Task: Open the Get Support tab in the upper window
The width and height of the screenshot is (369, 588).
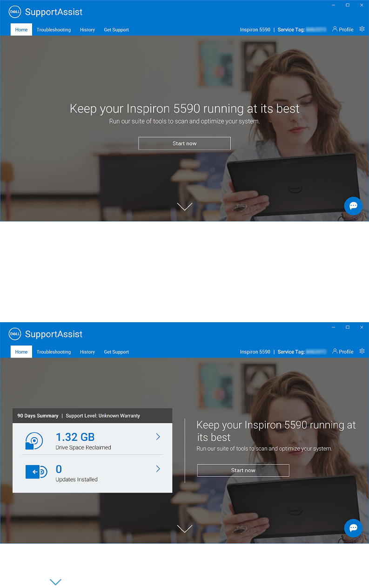Action: [x=116, y=30]
